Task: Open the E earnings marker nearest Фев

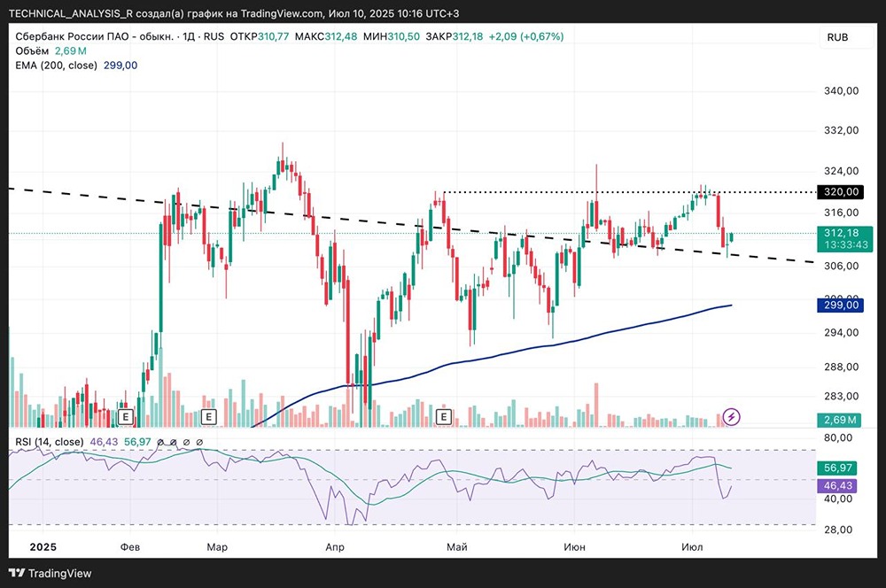Action: click(x=126, y=417)
